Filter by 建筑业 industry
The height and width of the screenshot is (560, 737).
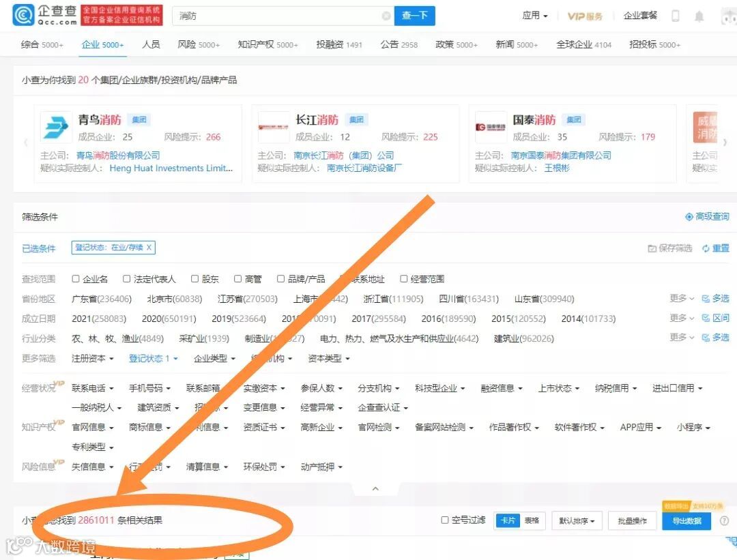point(523,338)
